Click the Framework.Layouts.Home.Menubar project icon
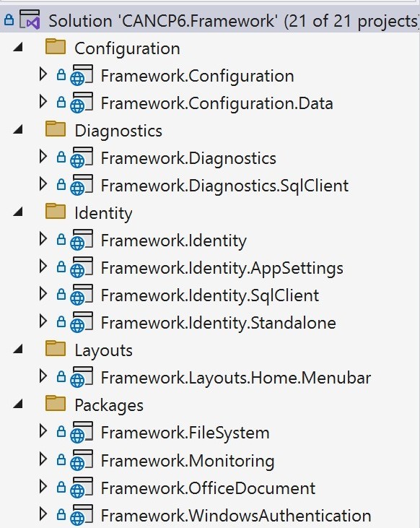 pyautogui.click(x=82, y=377)
